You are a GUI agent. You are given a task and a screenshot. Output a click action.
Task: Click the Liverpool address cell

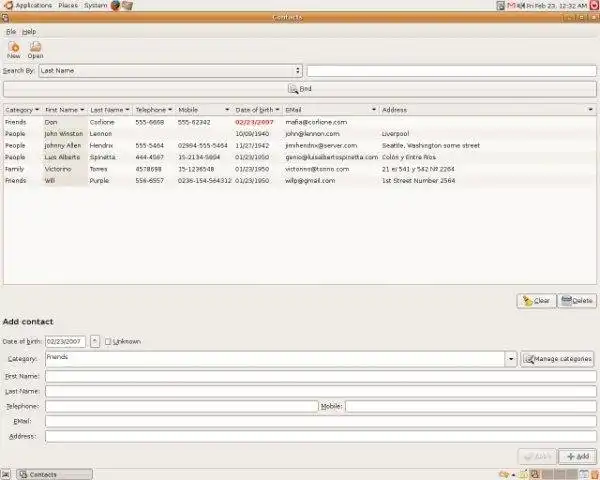click(395, 134)
